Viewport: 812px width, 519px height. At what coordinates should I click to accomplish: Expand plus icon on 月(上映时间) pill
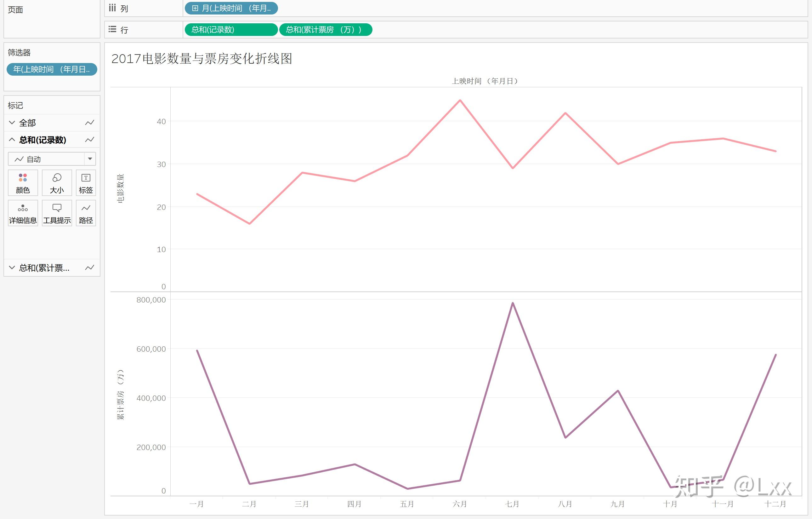[x=195, y=9]
